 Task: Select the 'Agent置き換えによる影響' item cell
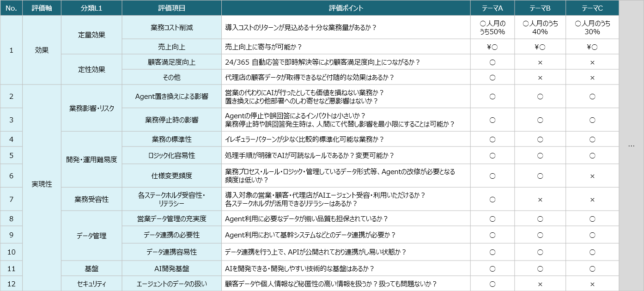pyautogui.click(x=172, y=96)
